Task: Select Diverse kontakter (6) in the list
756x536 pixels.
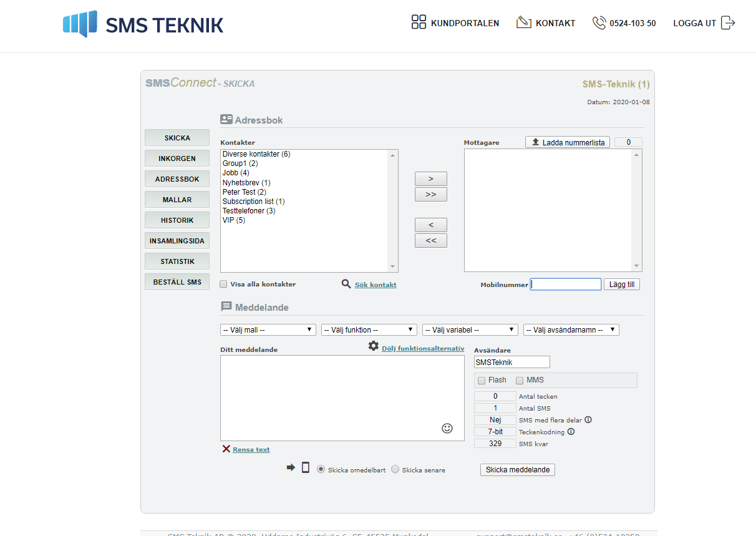Action: pos(256,154)
